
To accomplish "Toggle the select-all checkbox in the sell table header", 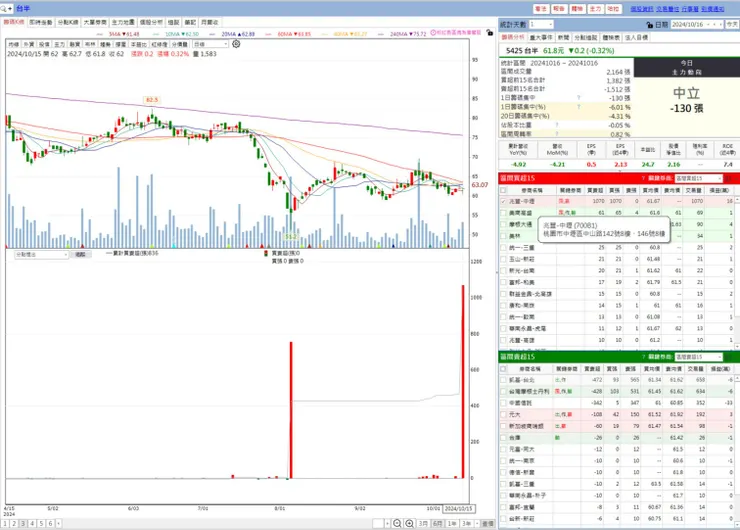I will pyautogui.click(x=503, y=369).
